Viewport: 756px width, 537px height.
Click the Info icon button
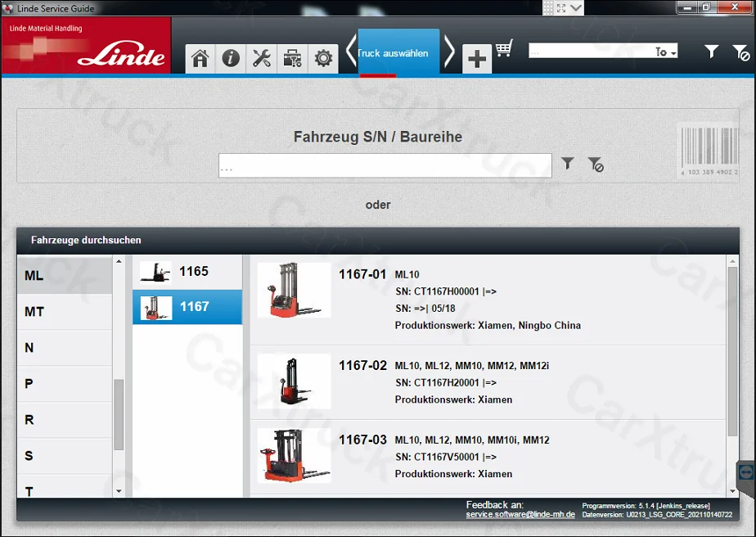pyautogui.click(x=231, y=59)
